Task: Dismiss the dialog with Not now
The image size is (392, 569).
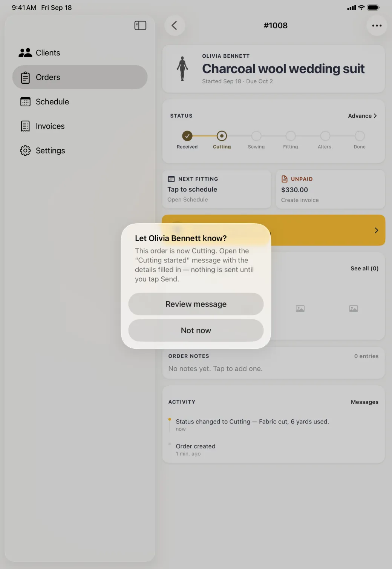Action: [196, 331]
